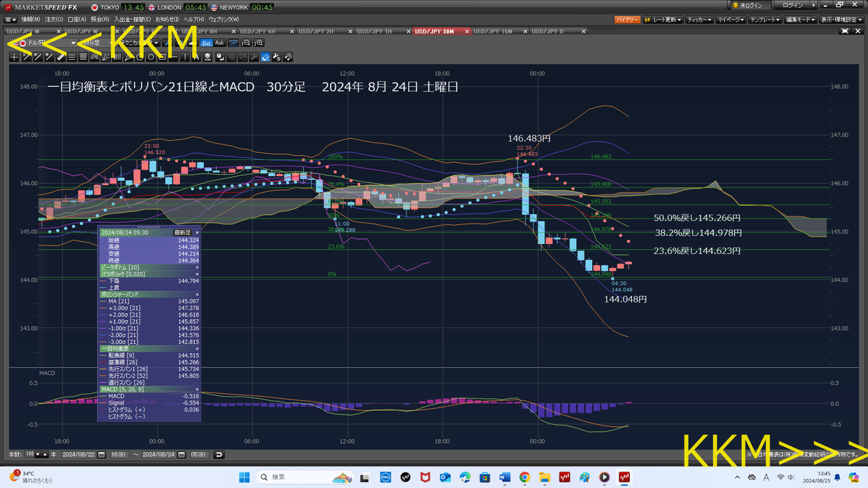The width and height of the screenshot is (868, 488).
Task: Toggle Bid price display
Action: pyautogui.click(x=207, y=43)
